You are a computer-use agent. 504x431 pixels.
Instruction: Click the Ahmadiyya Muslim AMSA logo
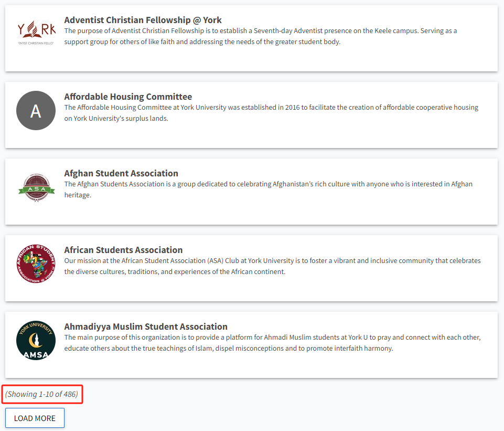tap(36, 340)
